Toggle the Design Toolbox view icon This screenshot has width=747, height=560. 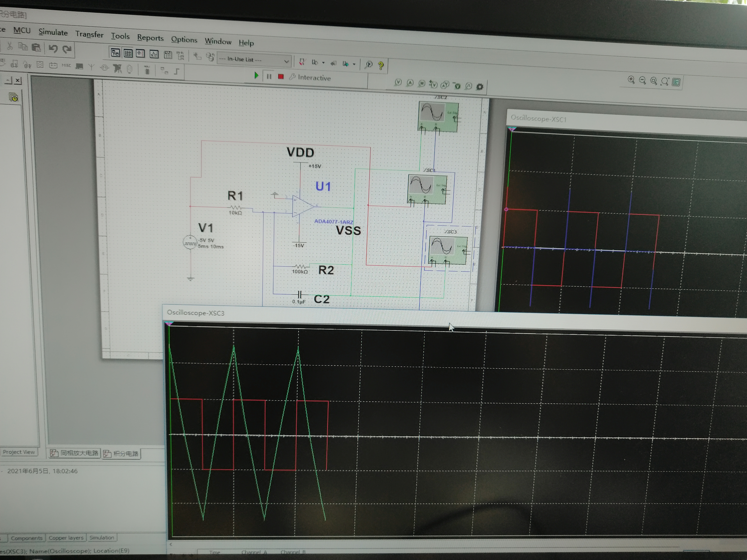pos(115,53)
